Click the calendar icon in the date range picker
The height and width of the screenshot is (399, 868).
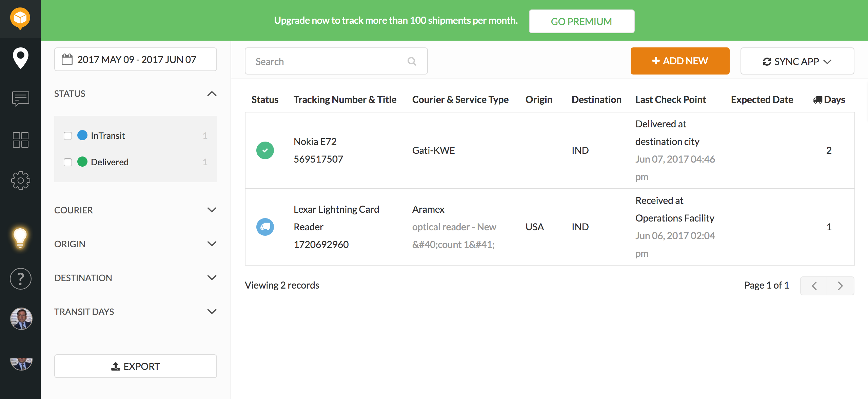click(67, 59)
